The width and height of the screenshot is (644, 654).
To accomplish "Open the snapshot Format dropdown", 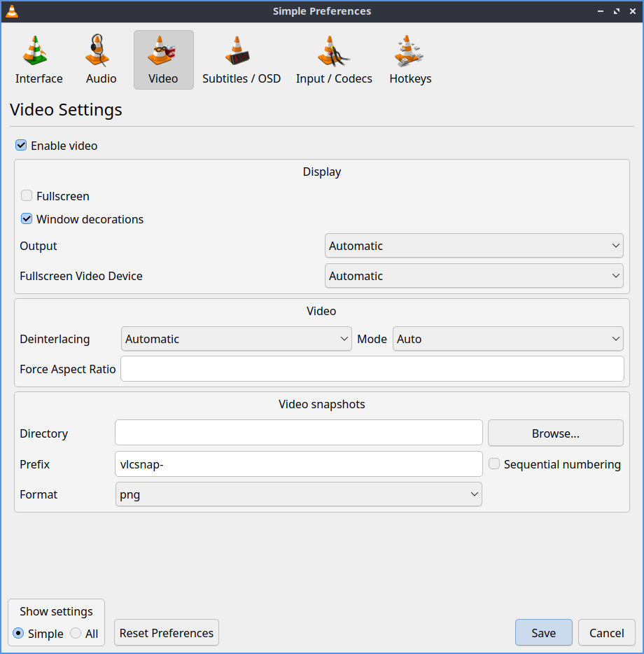I will [x=299, y=494].
